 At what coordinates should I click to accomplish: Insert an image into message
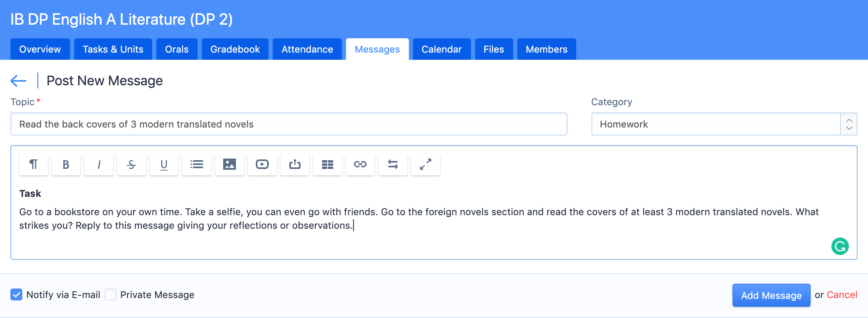230,164
